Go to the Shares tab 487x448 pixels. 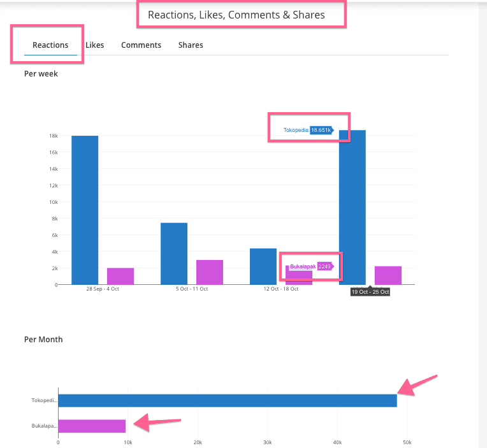(191, 45)
